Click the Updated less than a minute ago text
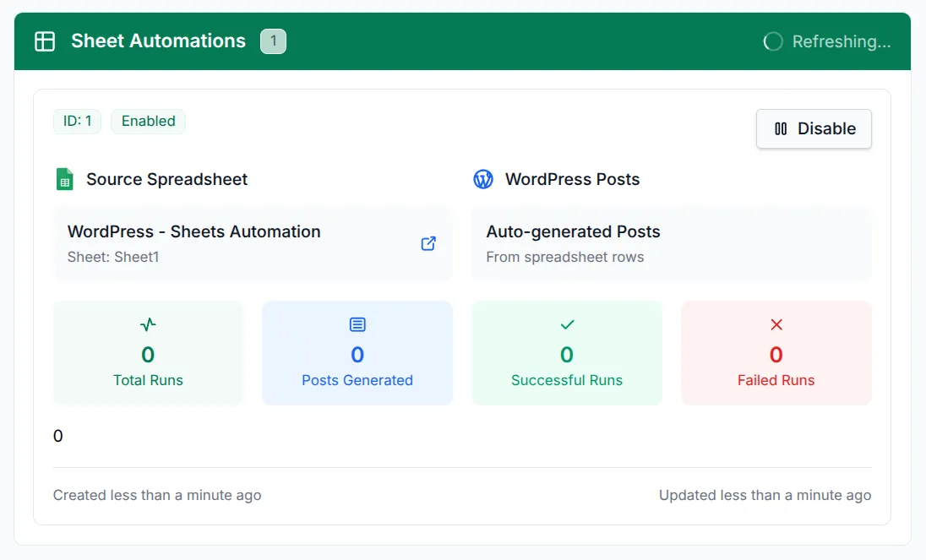Image resolution: width=926 pixels, height=560 pixels. point(765,495)
